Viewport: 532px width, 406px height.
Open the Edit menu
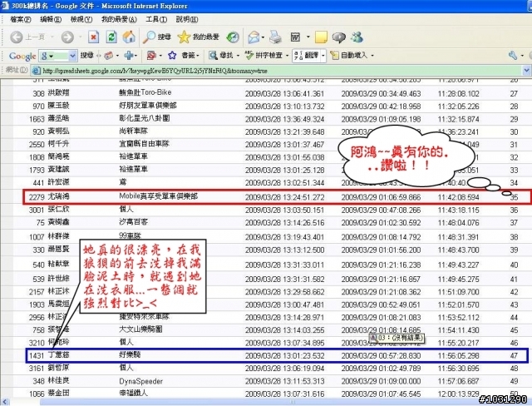51,19
